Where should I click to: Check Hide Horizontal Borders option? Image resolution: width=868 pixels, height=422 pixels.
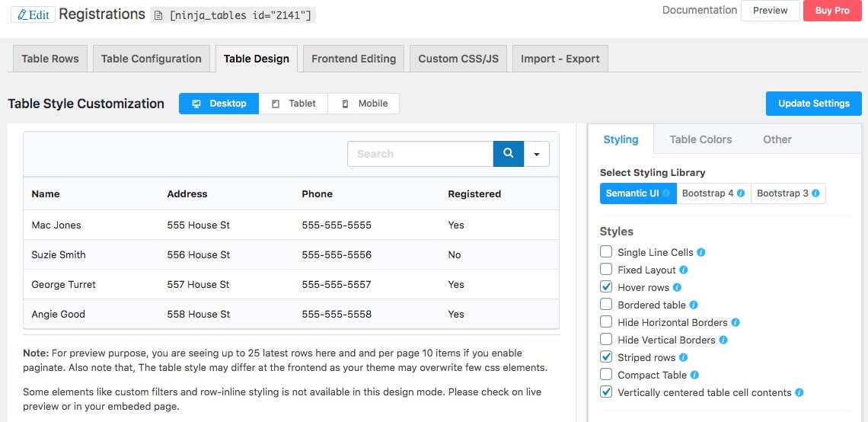tap(606, 321)
